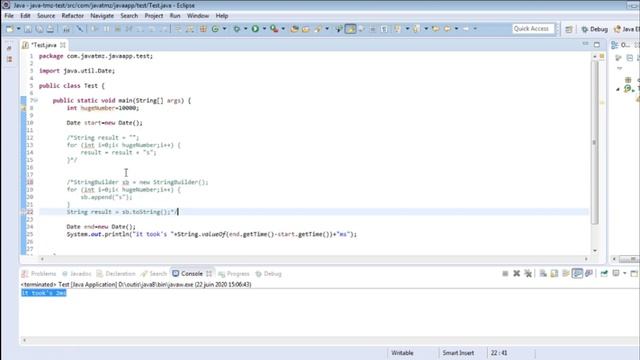This screenshot has width=640, height=360.
Task: Click the Display Selected Console icon
Action: tap(616, 273)
